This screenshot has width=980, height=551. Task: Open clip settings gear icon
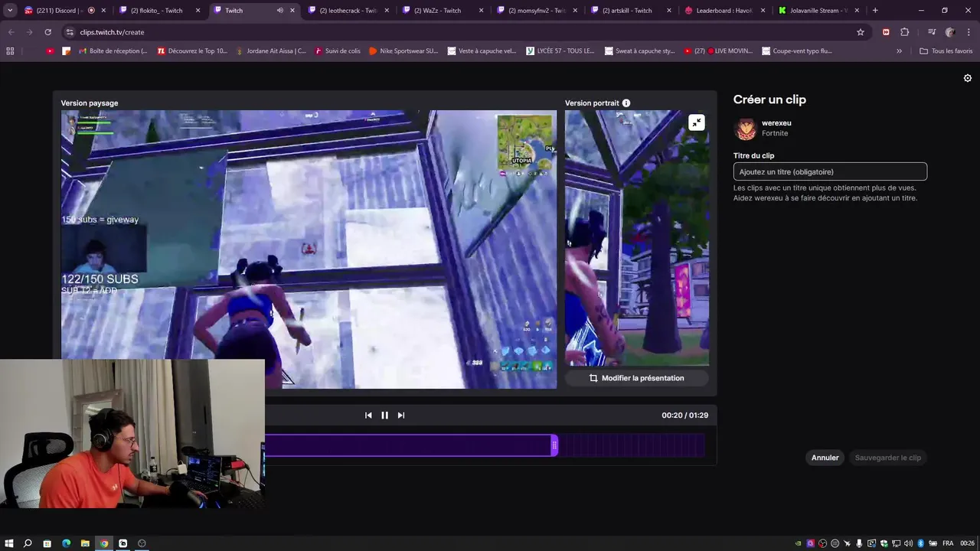click(x=968, y=78)
